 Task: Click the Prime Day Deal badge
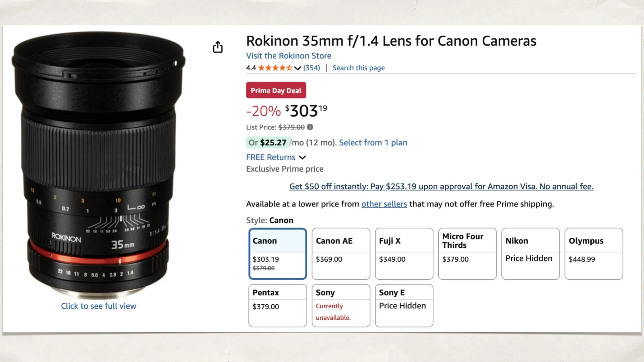click(x=276, y=90)
